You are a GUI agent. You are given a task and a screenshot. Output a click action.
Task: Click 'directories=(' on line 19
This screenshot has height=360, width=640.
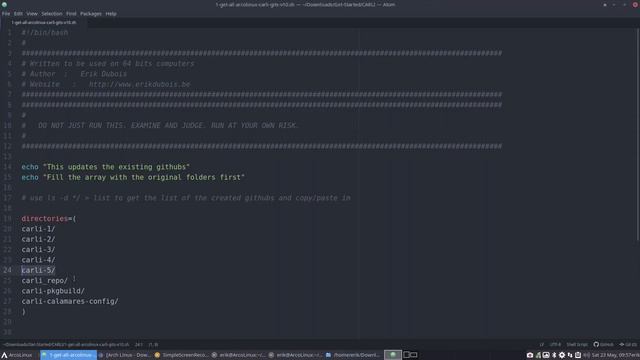[49, 219]
